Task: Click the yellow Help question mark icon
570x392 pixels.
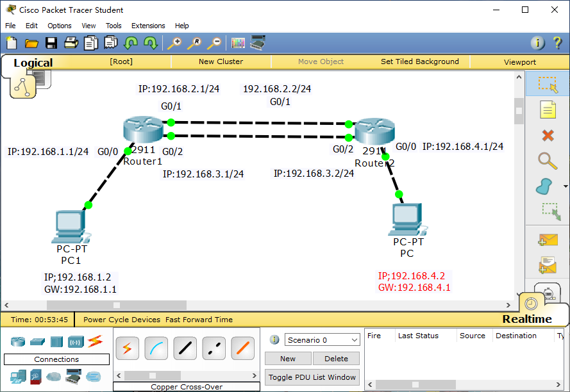Action: tap(557, 43)
